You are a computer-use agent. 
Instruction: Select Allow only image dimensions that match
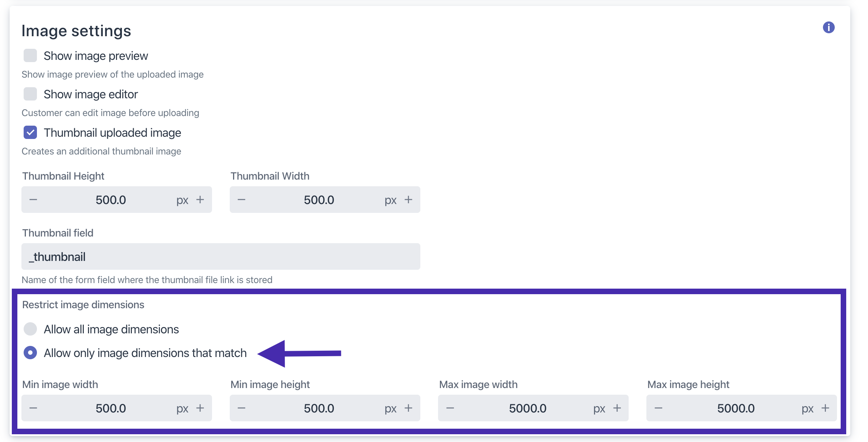30,353
